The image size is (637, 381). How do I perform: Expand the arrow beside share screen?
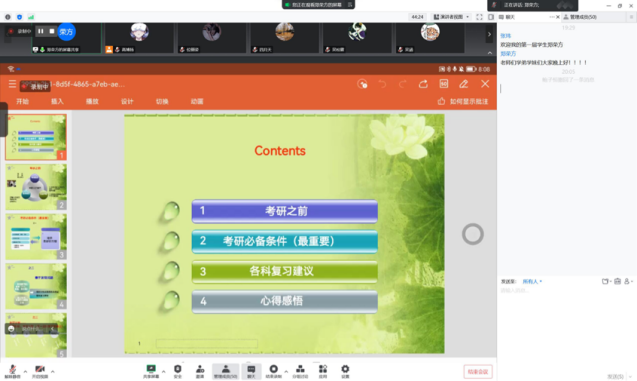163,371
